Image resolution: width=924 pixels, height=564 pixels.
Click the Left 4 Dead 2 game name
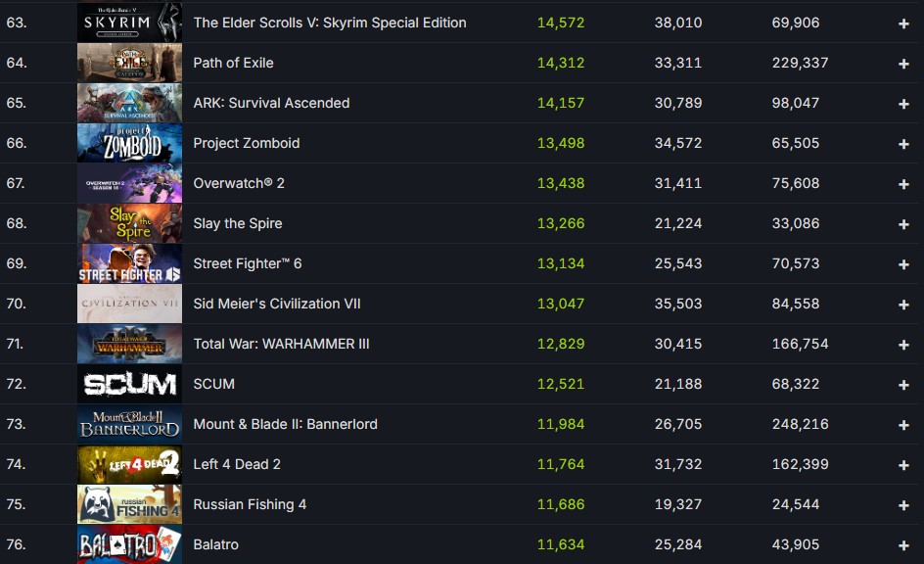coord(237,464)
